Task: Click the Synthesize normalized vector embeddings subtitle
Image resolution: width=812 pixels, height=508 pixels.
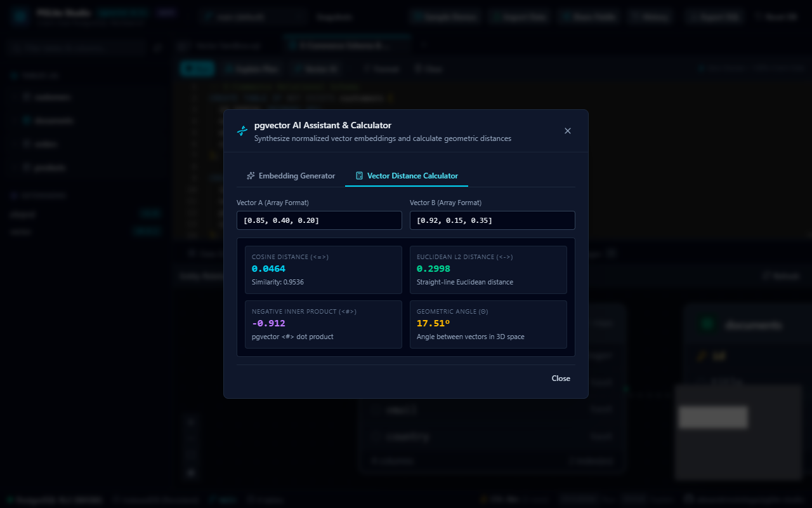Action: (383, 138)
